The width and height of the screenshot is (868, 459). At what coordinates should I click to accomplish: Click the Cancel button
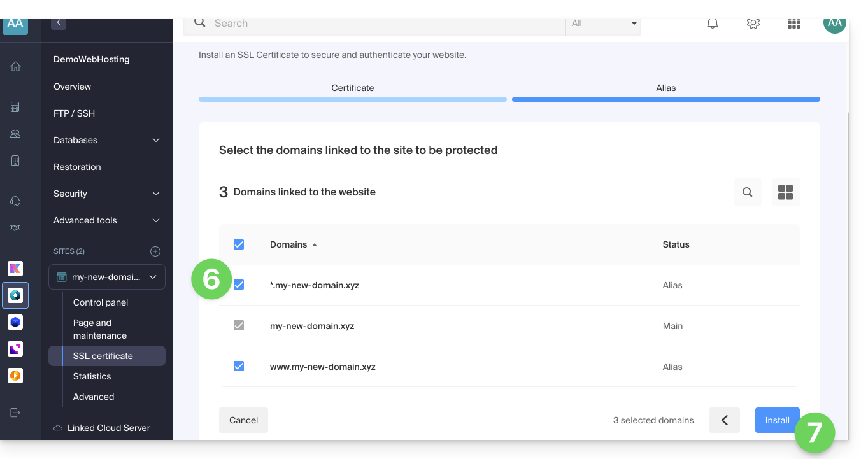243,420
